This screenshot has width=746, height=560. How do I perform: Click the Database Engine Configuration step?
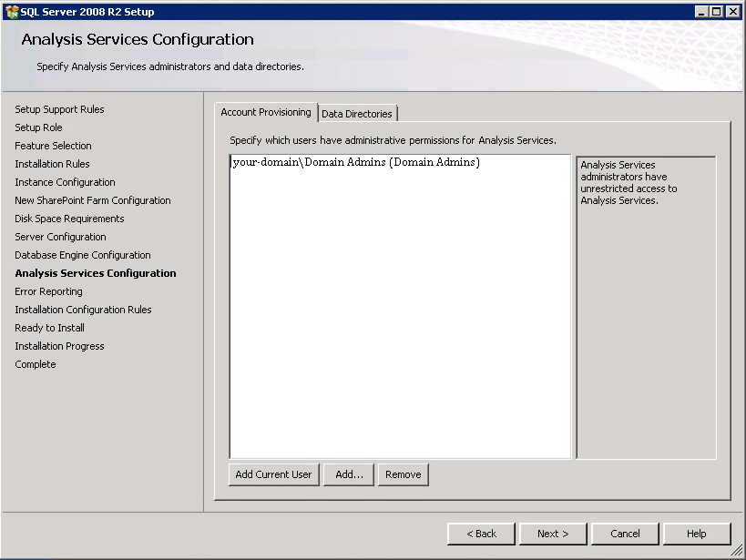(83, 255)
